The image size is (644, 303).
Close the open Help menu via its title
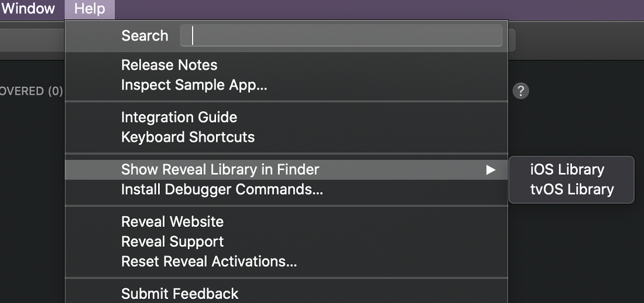pyautogui.click(x=90, y=9)
